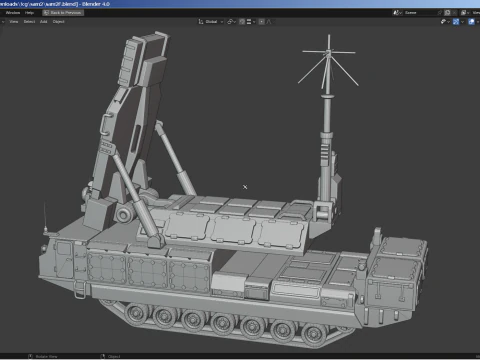Open the view layer browse icon

(465, 13)
